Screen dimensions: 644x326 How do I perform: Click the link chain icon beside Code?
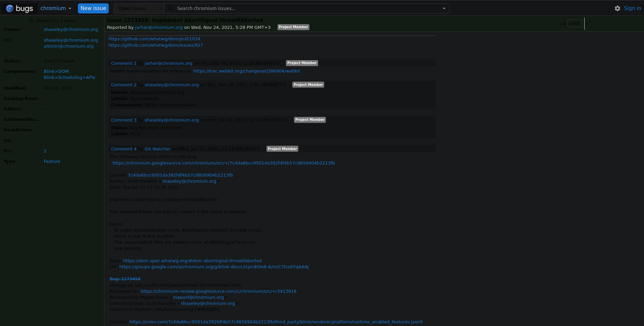point(563,24)
